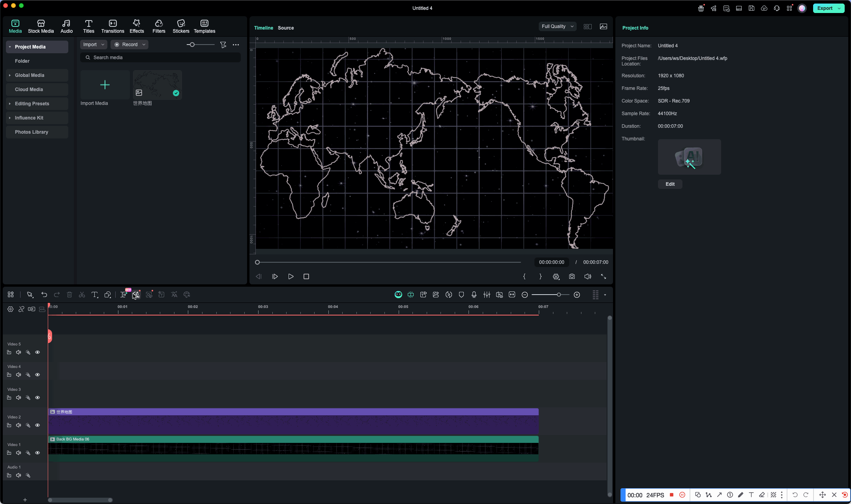Click the snapshot camera icon in preview

pos(572,276)
